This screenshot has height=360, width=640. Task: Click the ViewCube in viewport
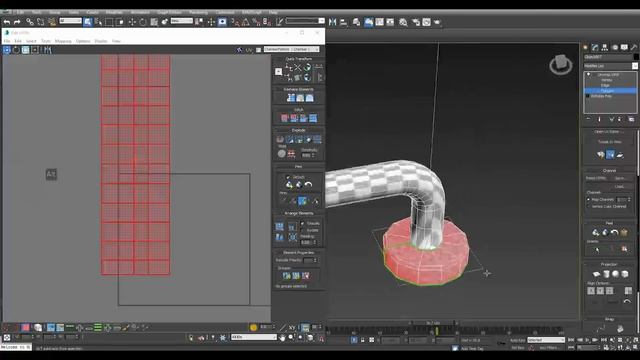coord(560,64)
